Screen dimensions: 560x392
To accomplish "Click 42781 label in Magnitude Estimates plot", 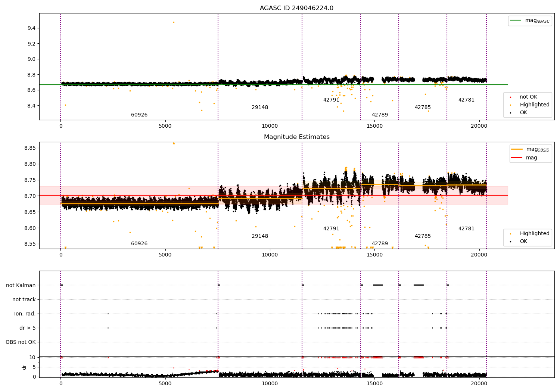I will (466, 229).
